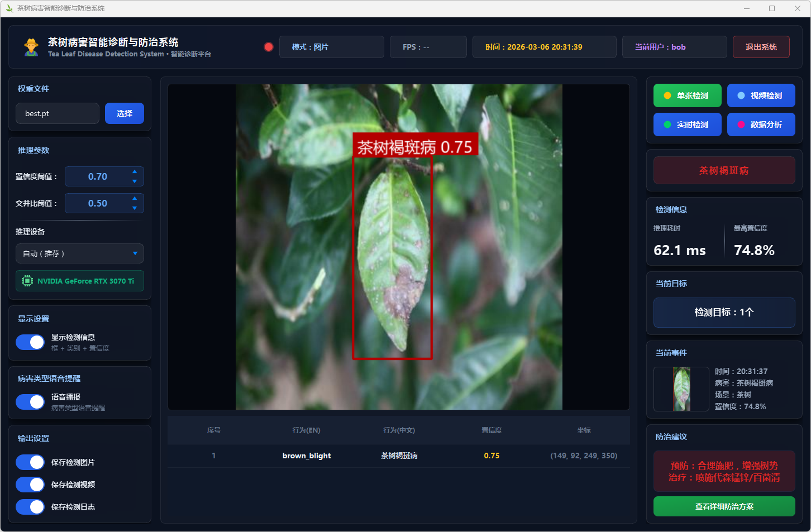Log out via the exit system button
811x532 pixels.
(x=761, y=47)
